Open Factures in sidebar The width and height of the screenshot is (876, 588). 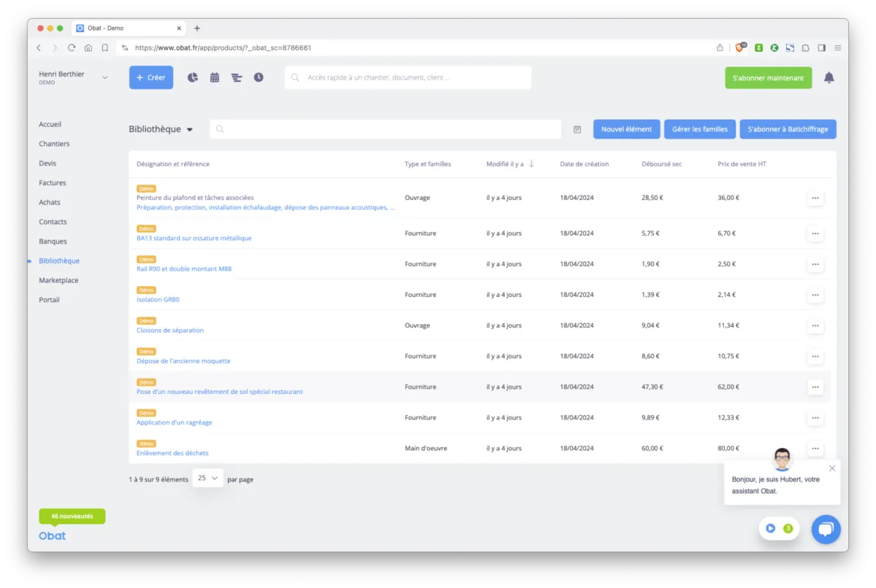[x=53, y=183]
